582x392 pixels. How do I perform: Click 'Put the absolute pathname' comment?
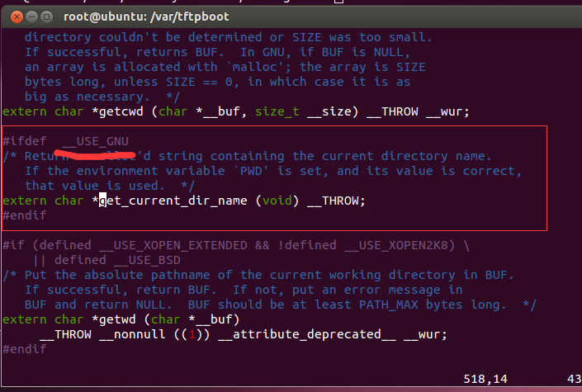[117, 275]
